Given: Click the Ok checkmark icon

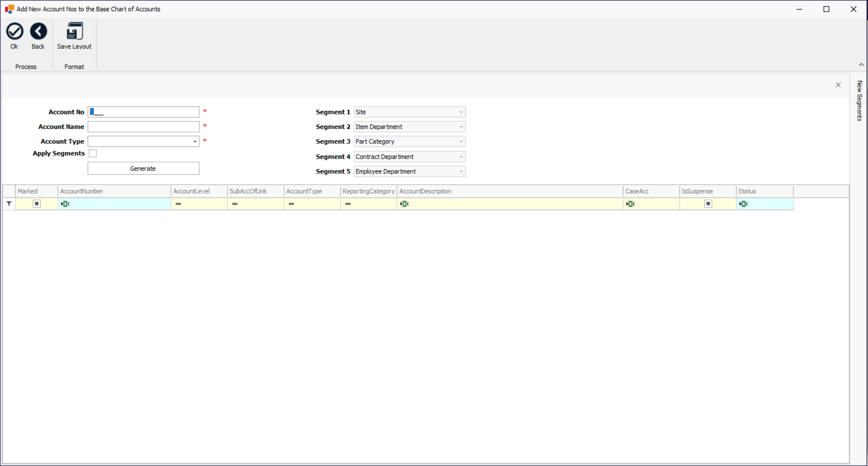Looking at the screenshot, I should (x=14, y=31).
